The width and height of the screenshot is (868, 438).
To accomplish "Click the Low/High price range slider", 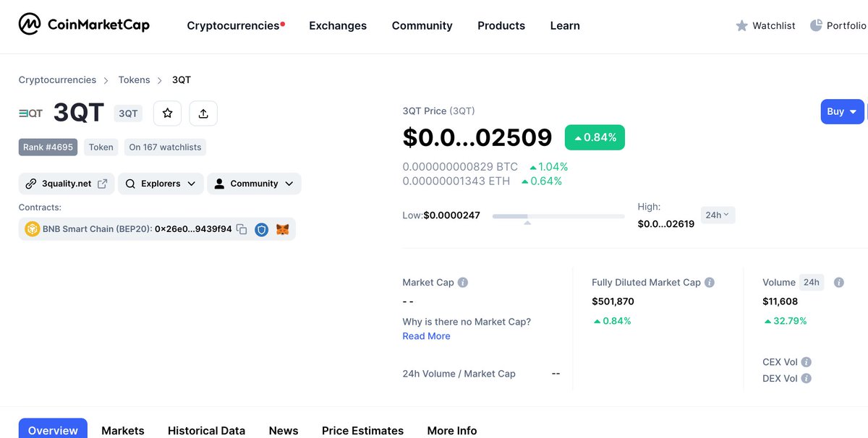I will [x=558, y=216].
